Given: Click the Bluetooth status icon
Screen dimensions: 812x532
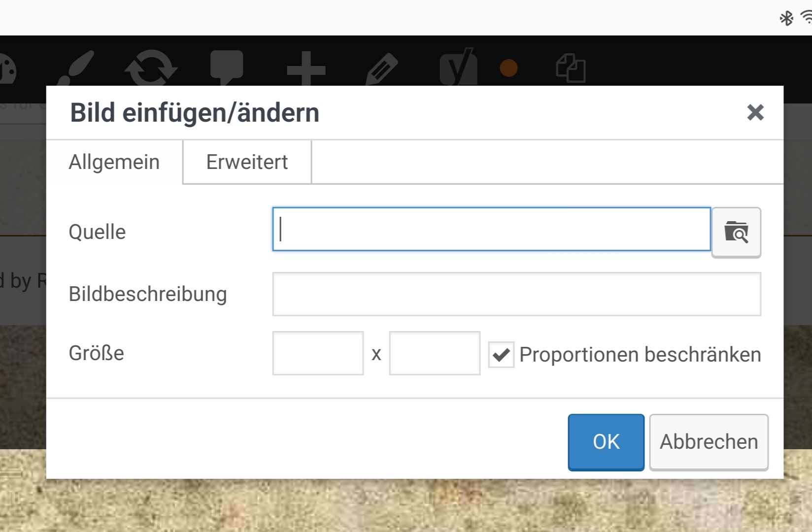Looking at the screenshot, I should 786,19.
